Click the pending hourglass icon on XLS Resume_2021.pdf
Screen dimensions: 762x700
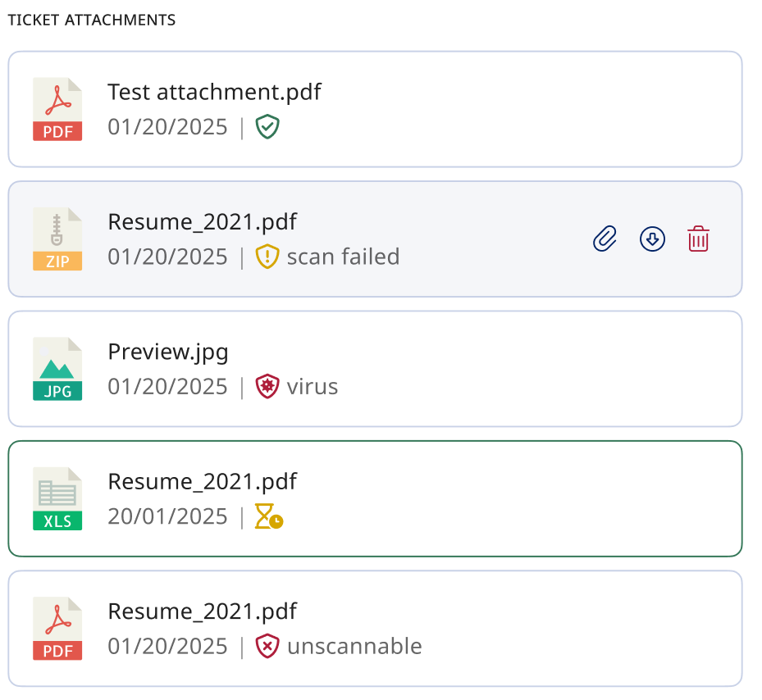coord(267,516)
